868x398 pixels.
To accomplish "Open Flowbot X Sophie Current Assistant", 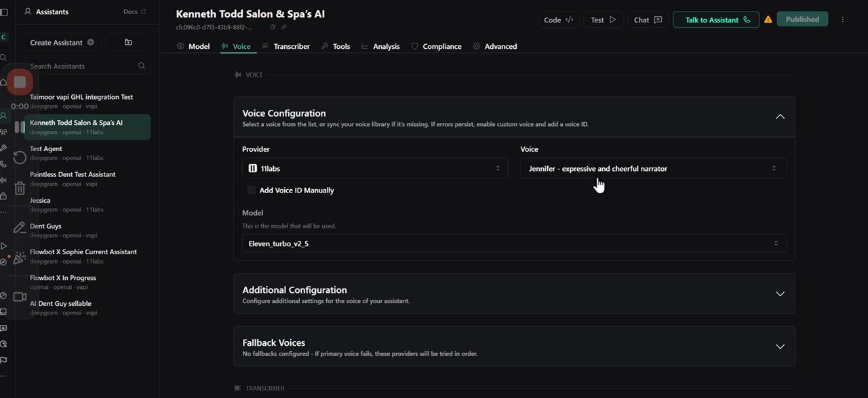I will (x=87, y=256).
